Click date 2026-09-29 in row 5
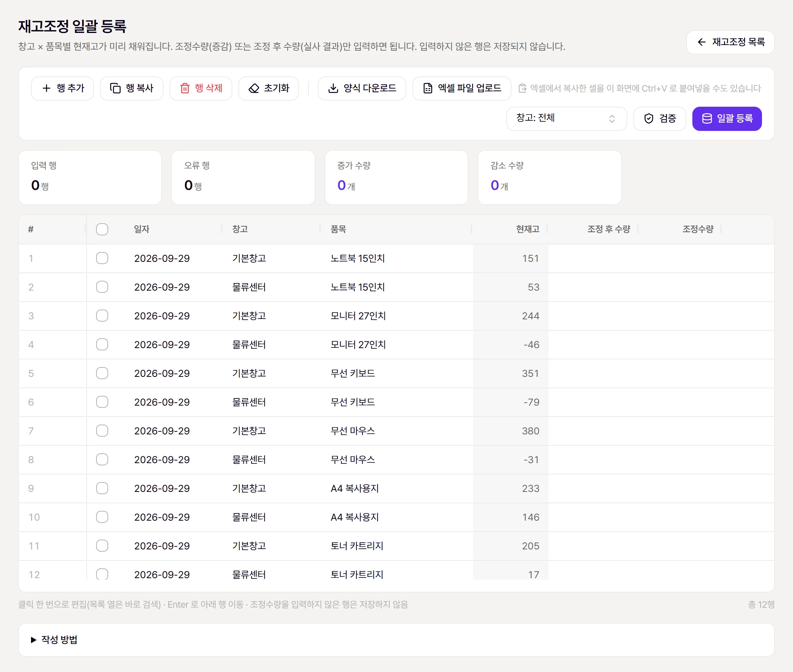Viewport: 793px width, 672px height. [162, 373]
